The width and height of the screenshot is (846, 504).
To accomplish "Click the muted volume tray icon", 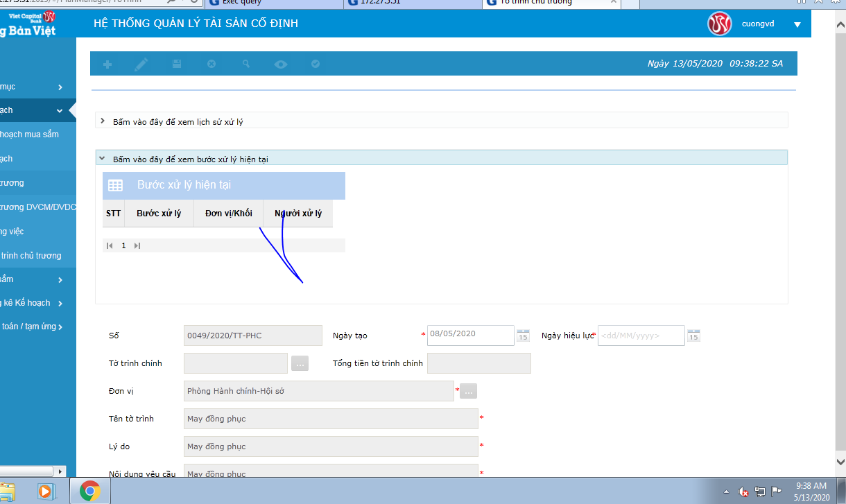I will point(743,492).
